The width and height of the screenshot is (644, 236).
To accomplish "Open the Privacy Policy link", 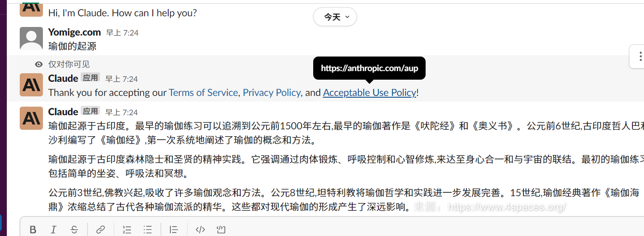I will (271, 93).
